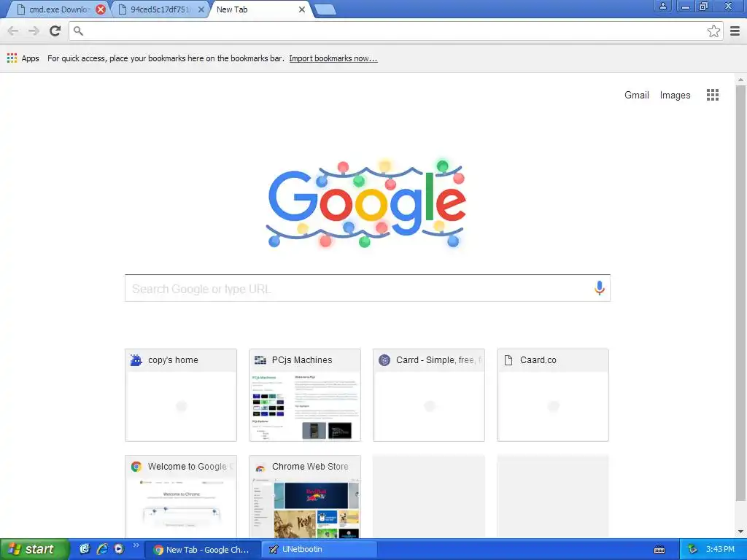Viewport: 747px width, 560px height.
Task: Start voice search with the microphone icon
Action: 600,287
